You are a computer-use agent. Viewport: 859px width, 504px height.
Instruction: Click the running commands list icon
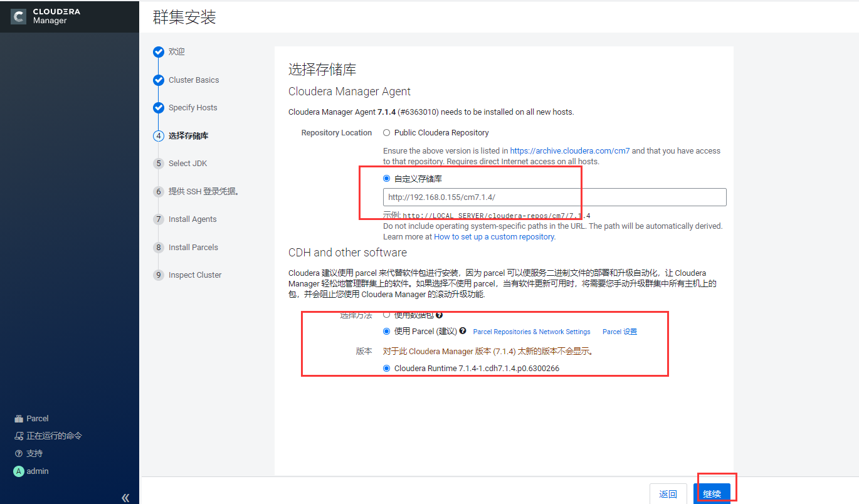point(19,436)
